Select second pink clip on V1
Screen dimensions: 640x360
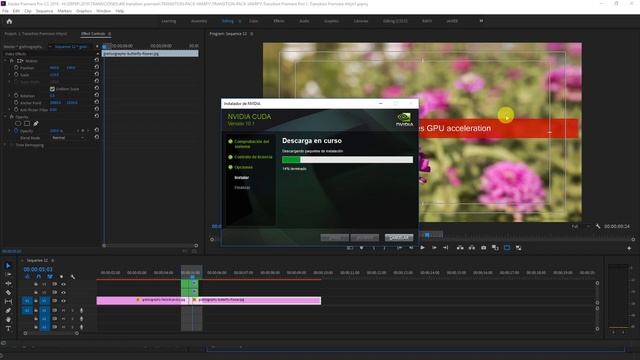[256, 301]
